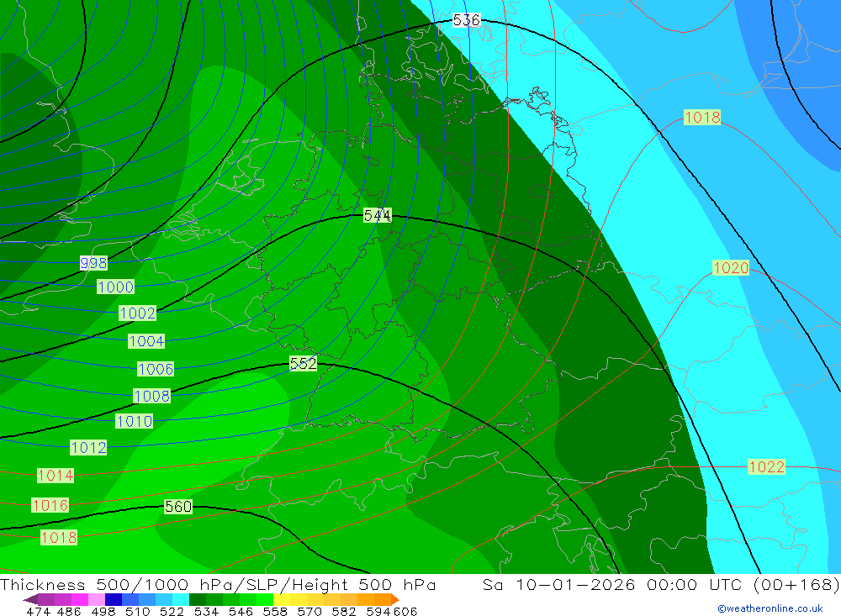Viewport: 841px width, 616px height.
Task: Click the 606 legend value
Action: [405, 612]
